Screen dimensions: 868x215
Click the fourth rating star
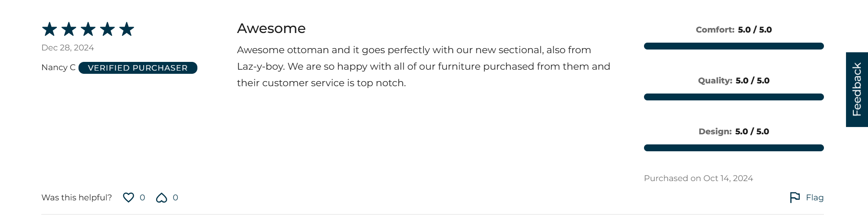coord(107,29)
